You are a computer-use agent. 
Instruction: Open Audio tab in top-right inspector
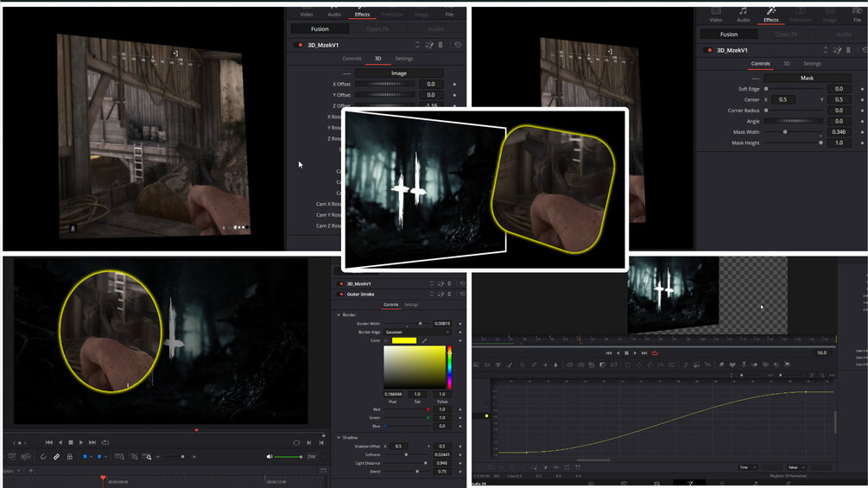tap(744, 15)
